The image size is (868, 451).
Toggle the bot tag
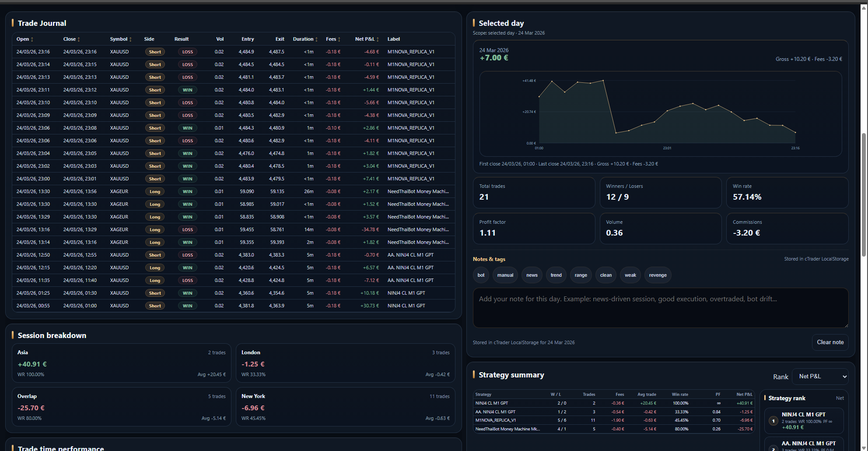tap(481, 275)
